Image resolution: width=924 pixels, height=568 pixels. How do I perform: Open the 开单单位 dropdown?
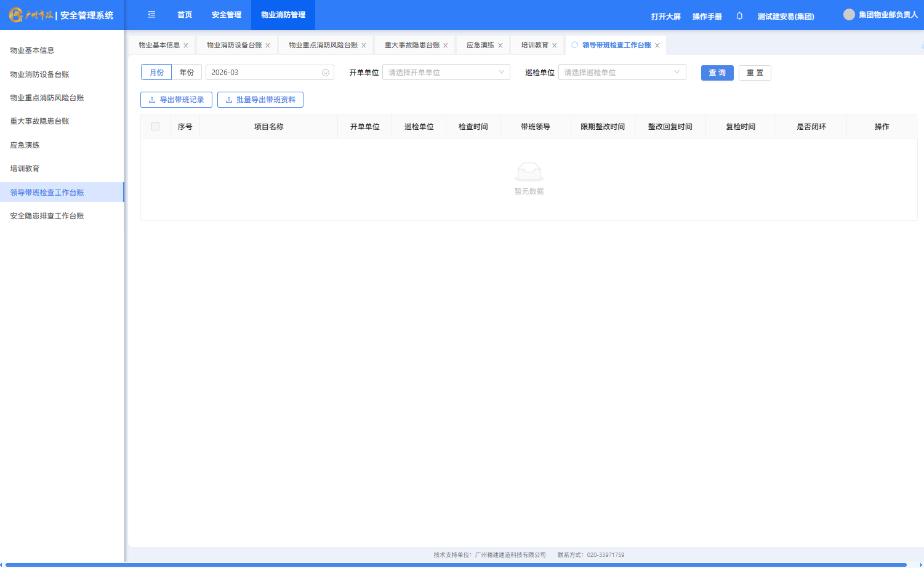click(446, 73)
